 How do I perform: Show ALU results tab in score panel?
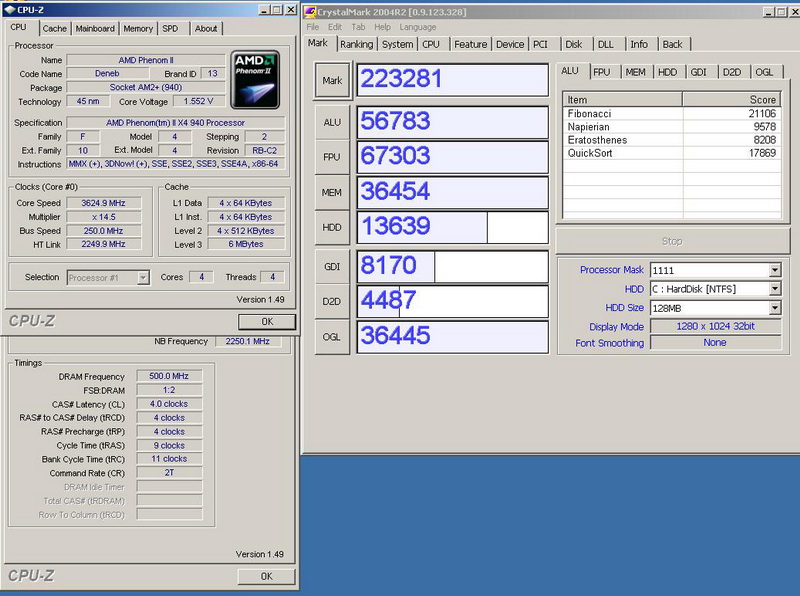570,71
